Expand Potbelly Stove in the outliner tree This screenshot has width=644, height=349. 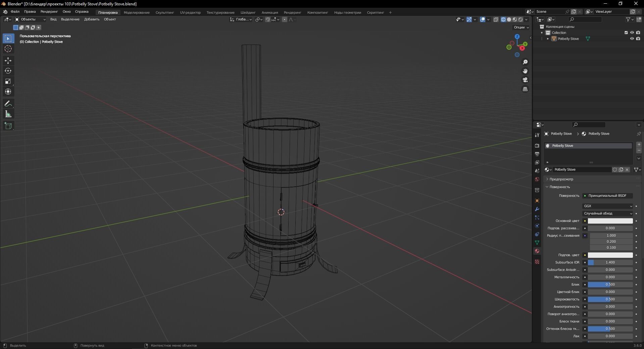click(548, 39)
